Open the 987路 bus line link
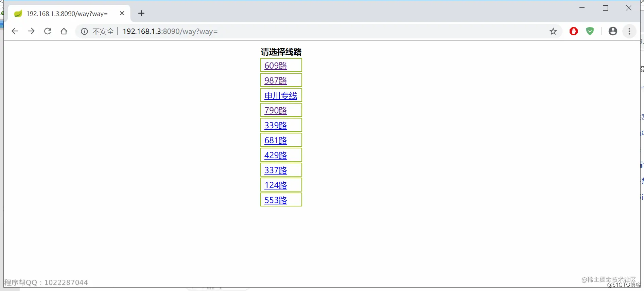644x291 pixels. tap(276, 80)
